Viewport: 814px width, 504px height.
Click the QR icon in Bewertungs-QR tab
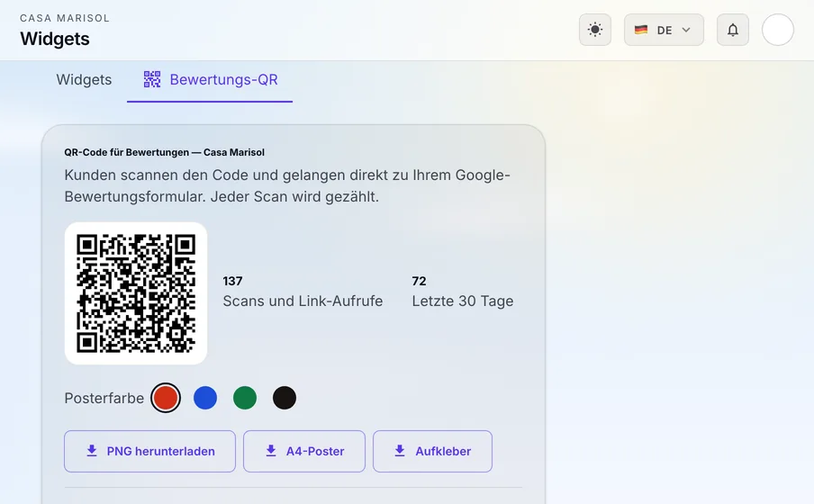point(152,79)
